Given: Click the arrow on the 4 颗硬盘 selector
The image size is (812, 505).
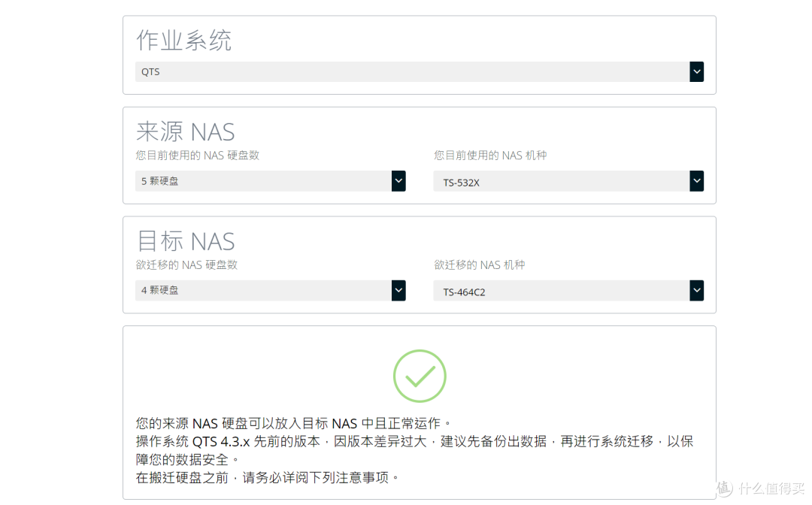Looking at the screenshot, I should (398, 290).
